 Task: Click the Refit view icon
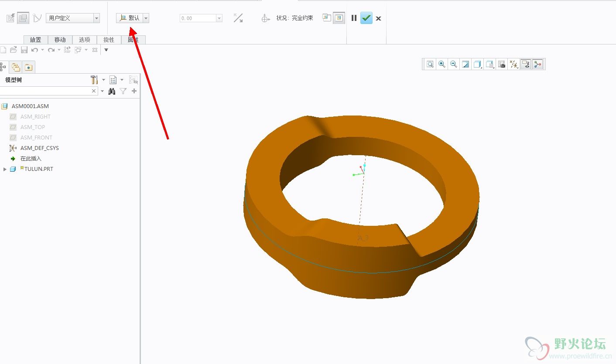(430, 65)
